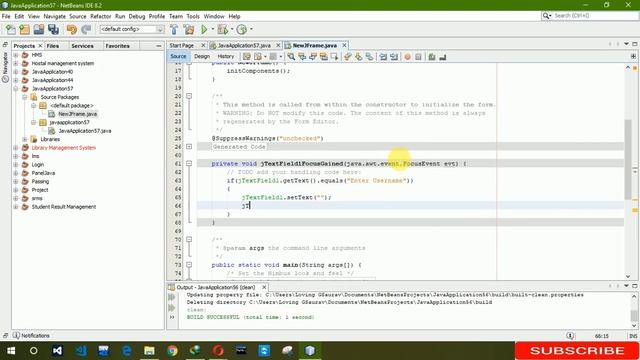Collapse the main method fold on line 73

click(x=189, y=264)
